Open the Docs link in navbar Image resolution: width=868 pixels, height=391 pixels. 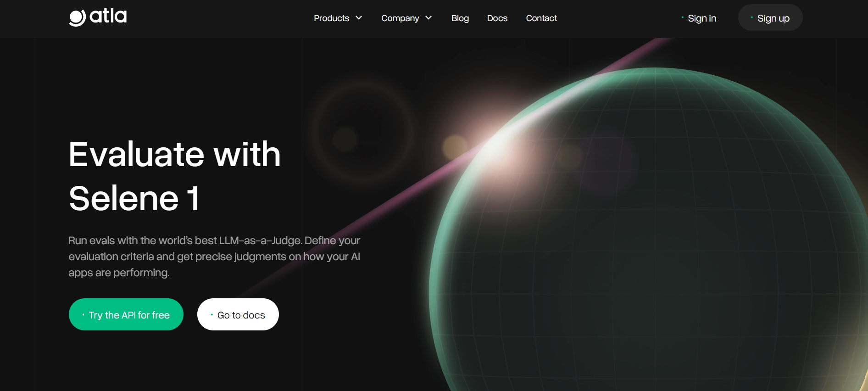tap(497, 18)
